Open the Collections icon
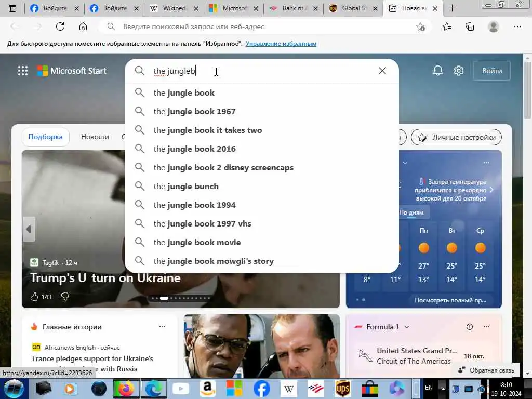Screen dimensions: 532x399 coord(470,26)
